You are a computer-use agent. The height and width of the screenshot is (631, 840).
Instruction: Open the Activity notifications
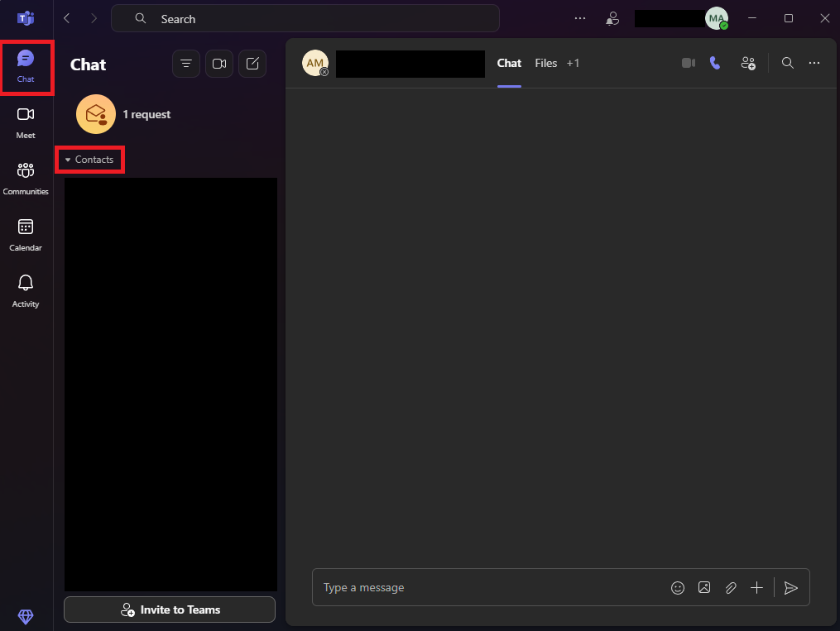pyautogui.click(x=26, y=292)
